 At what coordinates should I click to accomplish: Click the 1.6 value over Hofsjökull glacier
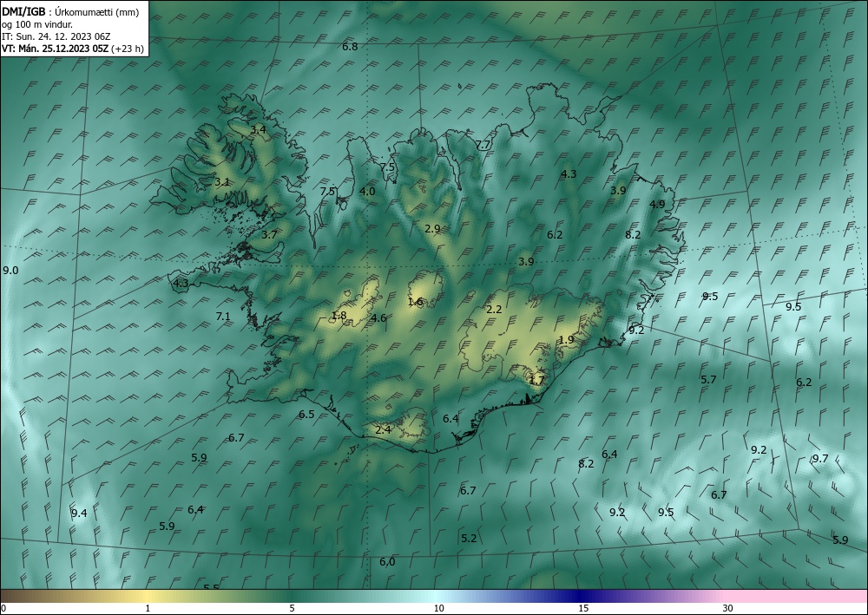pyautogui.click(x=415, y=301)
